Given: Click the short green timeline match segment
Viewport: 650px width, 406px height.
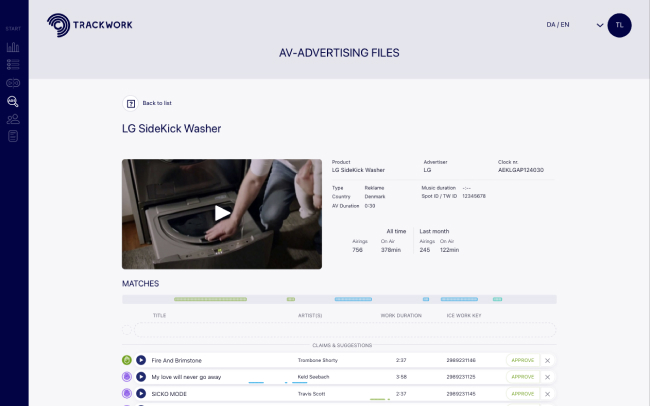Looking at the screenshot, I should (291, 299).
